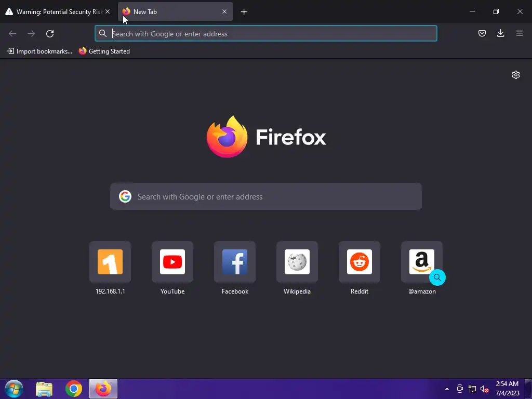Viewport: 532px width, 399px height.
Task: Click the network status tray icon
Action: (472, 389)
